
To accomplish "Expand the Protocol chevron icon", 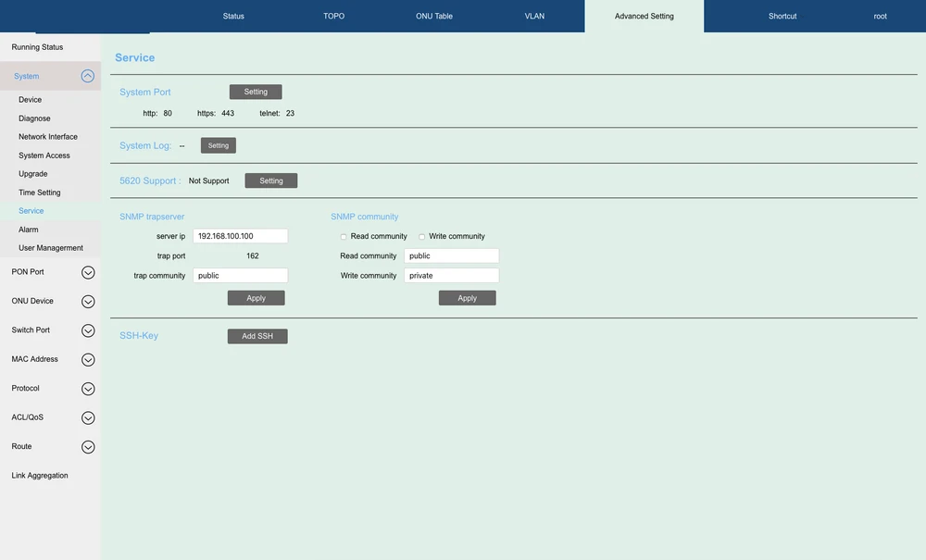I will pos(88,389).
